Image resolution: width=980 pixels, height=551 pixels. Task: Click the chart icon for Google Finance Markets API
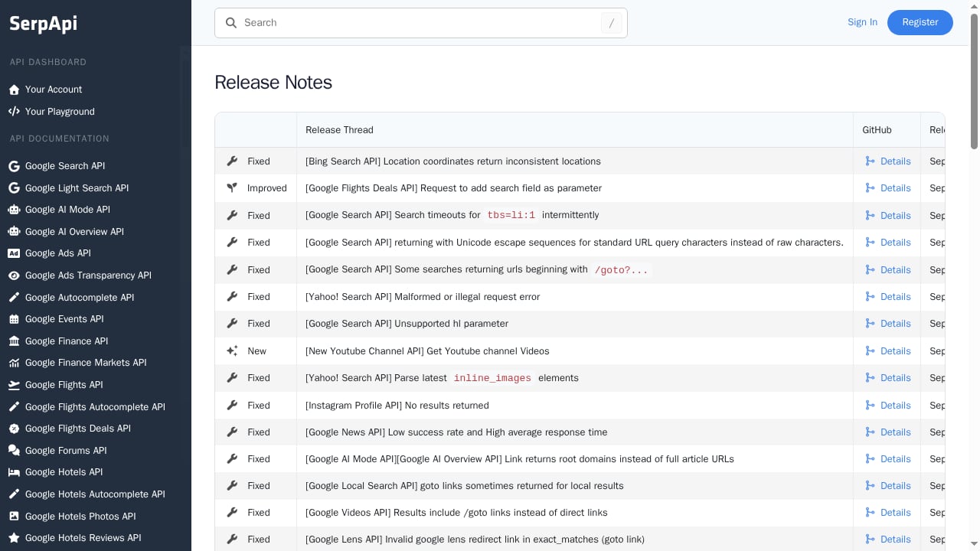click(x=14, y=363)
